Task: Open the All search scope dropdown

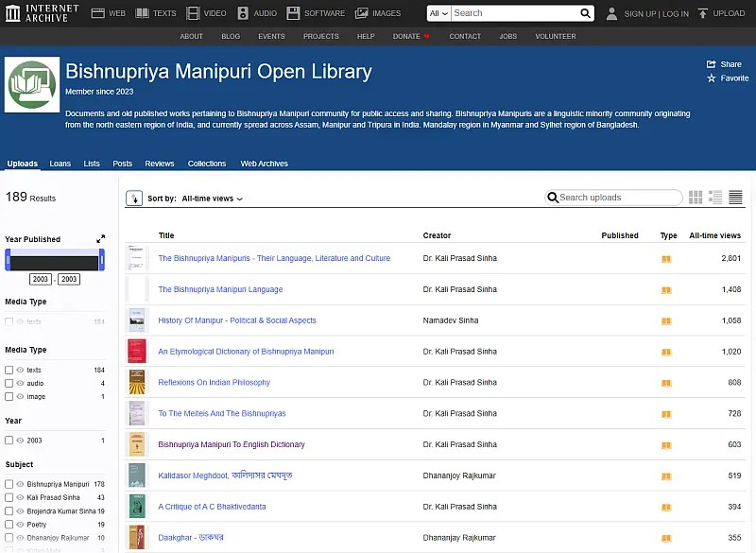Action: pos(438,13)
